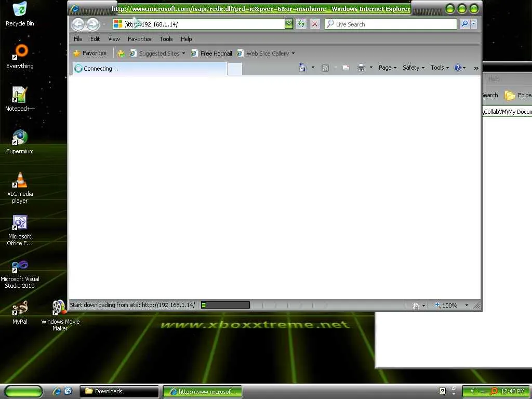532x399 pixels.
Task: Select the Supermium browser shortcut
Action: point(20,142)
